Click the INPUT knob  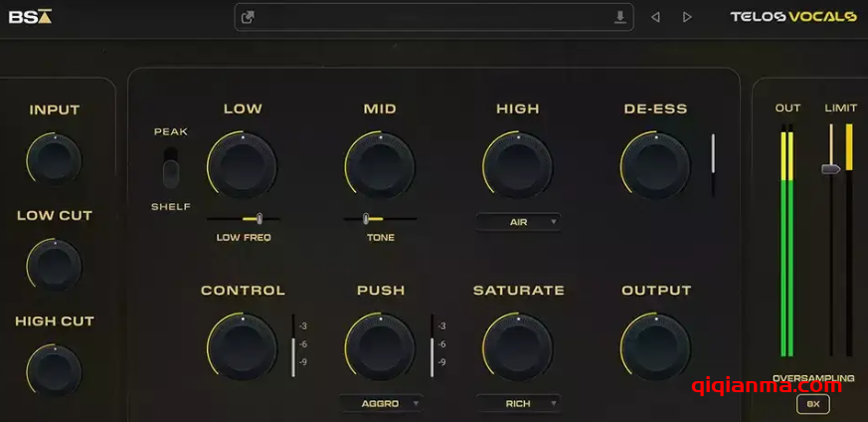(55, 161)
